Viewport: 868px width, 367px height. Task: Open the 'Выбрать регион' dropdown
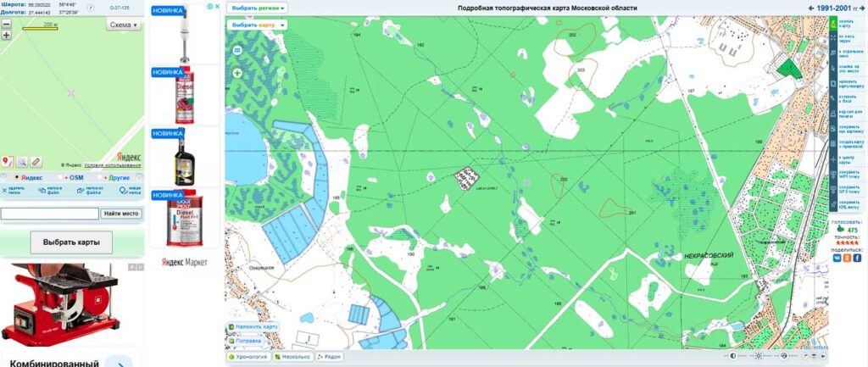tap(258, 8)
